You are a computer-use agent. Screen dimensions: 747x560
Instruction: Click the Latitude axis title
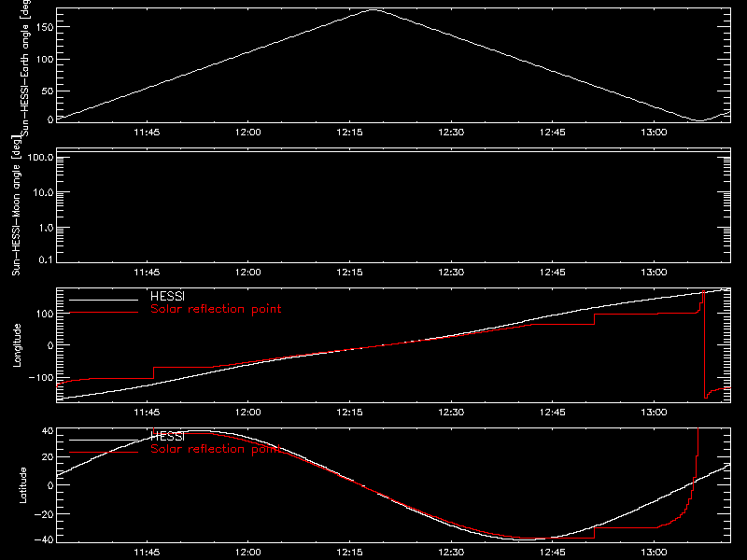[22, 485]
